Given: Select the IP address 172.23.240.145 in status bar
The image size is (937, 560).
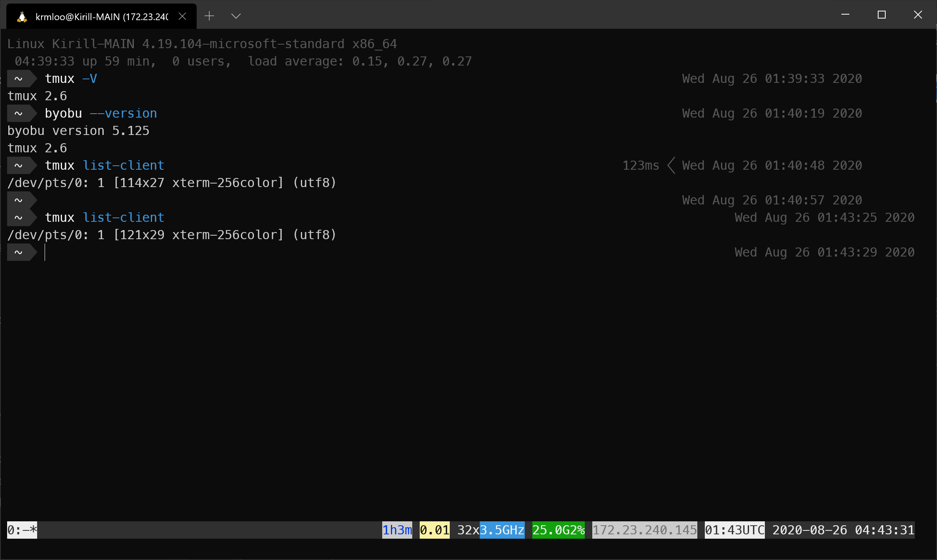Looking at the screenshot, I should (644, 530).
